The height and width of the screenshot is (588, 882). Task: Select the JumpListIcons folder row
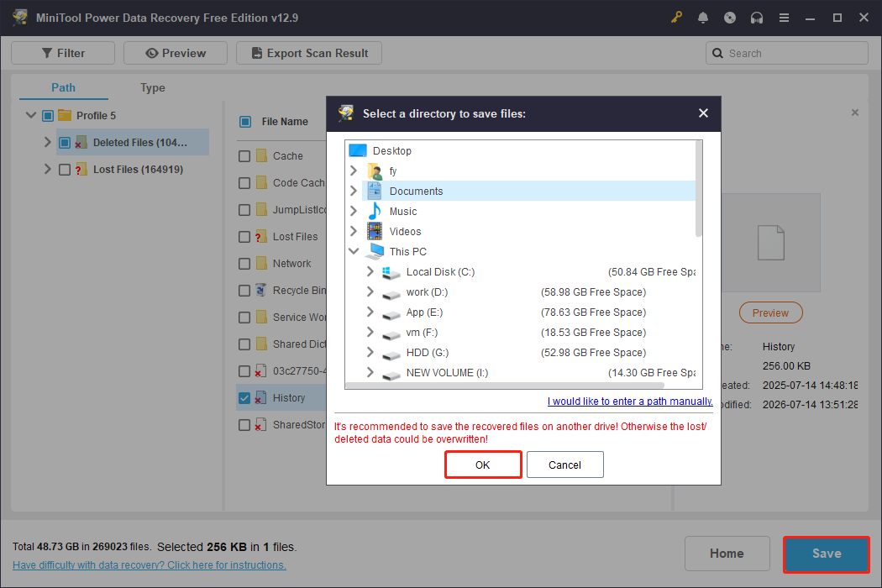tap(281, 209)
